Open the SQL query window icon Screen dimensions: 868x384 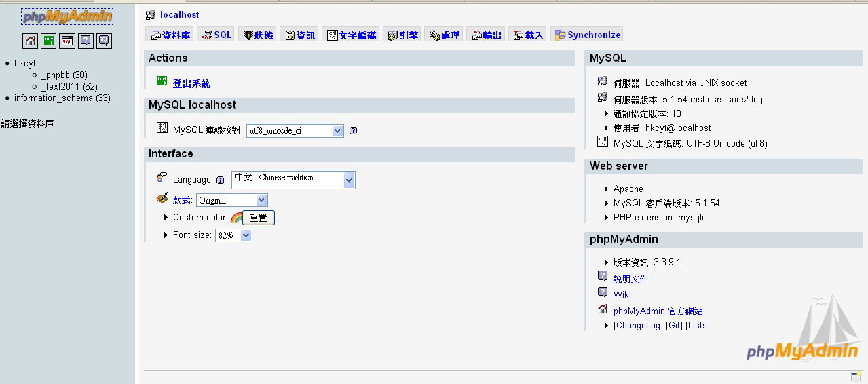(67, 41)
